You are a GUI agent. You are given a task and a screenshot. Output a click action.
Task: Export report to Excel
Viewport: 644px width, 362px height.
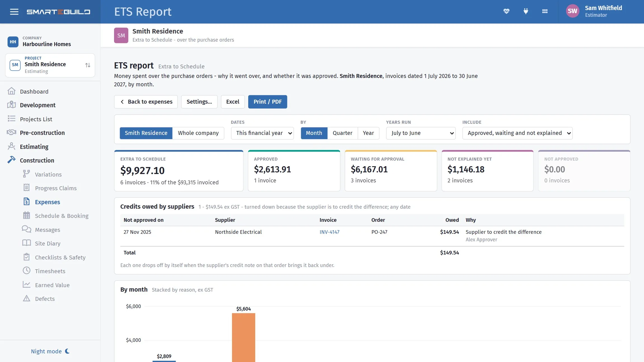point(233,102)
